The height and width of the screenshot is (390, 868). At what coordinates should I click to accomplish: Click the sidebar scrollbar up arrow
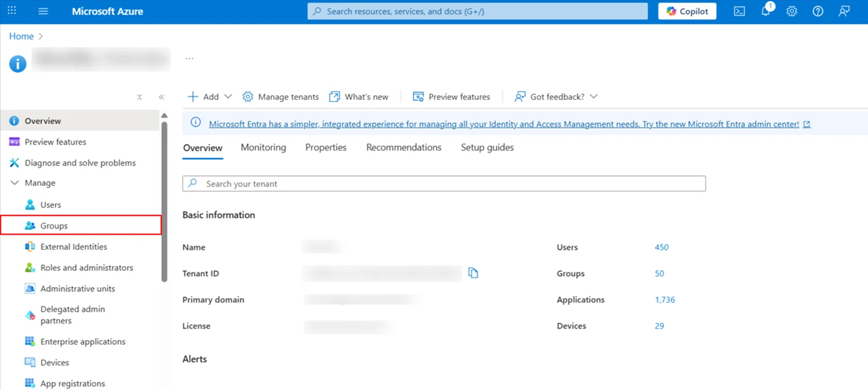pyautogui.click(x=164, y=115)
